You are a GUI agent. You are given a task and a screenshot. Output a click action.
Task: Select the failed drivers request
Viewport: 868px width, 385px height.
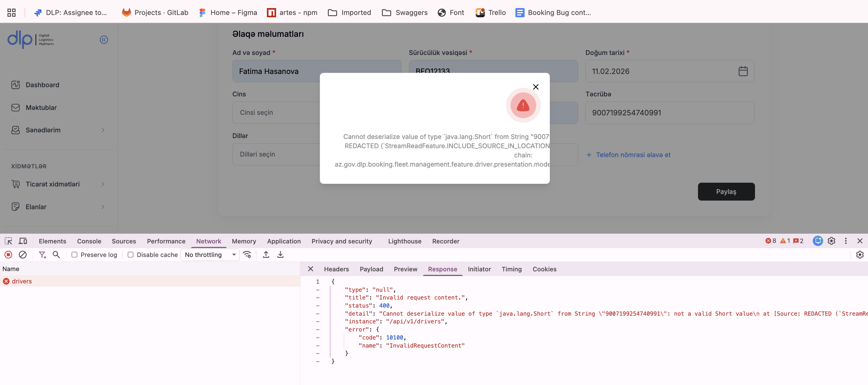(150, 281)
